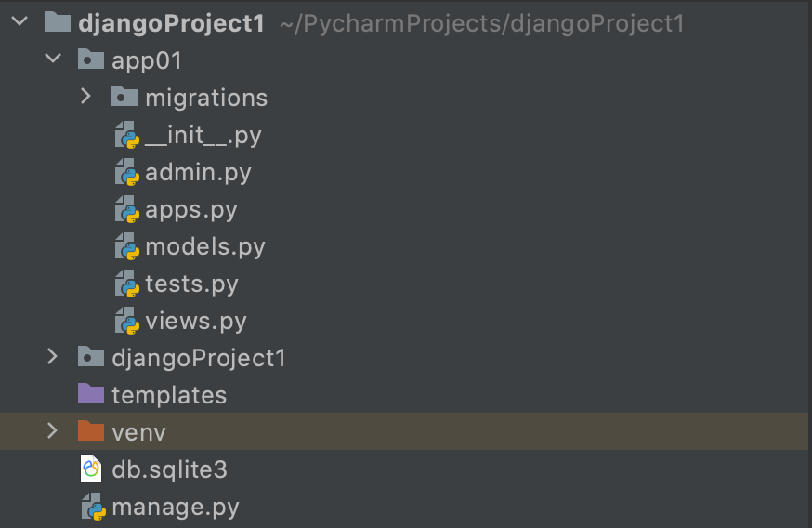Collapse the app01 package folder
812x528 pixels.
point(53,60)
